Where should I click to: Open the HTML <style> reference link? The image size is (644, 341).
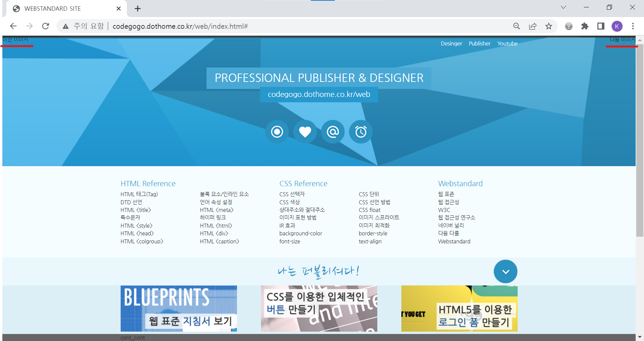pos(136,226)
